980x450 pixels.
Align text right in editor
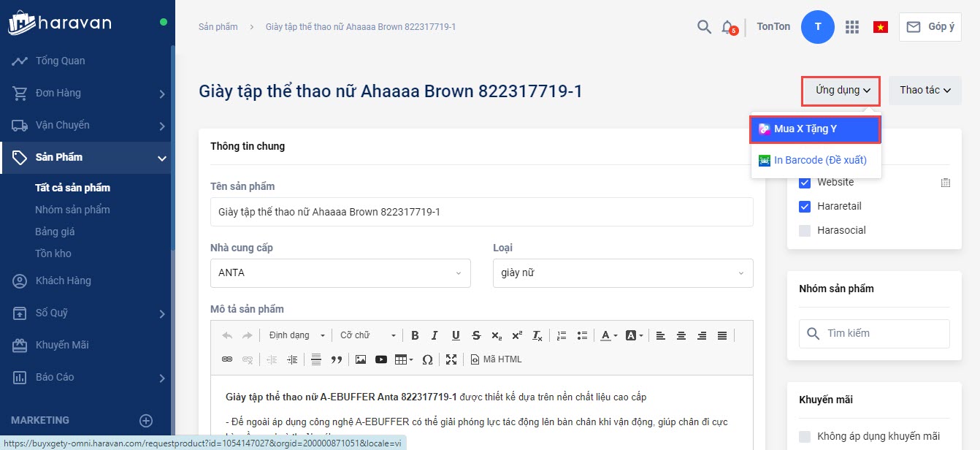point(702,335)
